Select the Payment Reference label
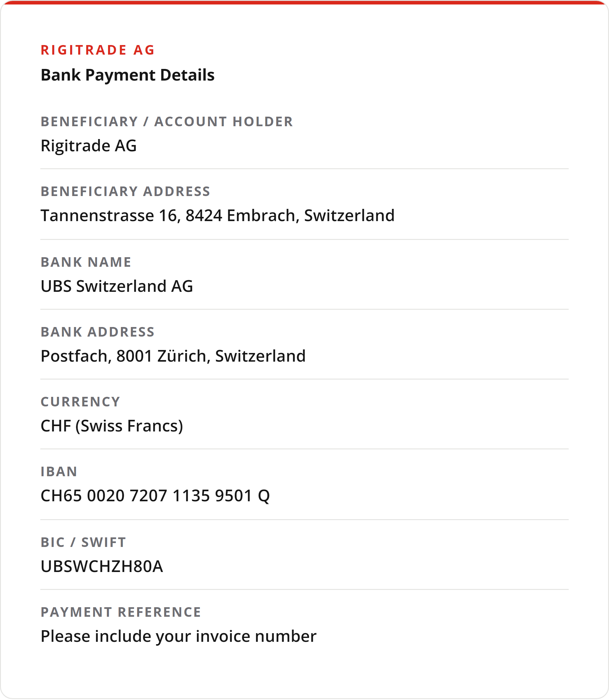This screenshot has width=609, height=700. [121, 612]
